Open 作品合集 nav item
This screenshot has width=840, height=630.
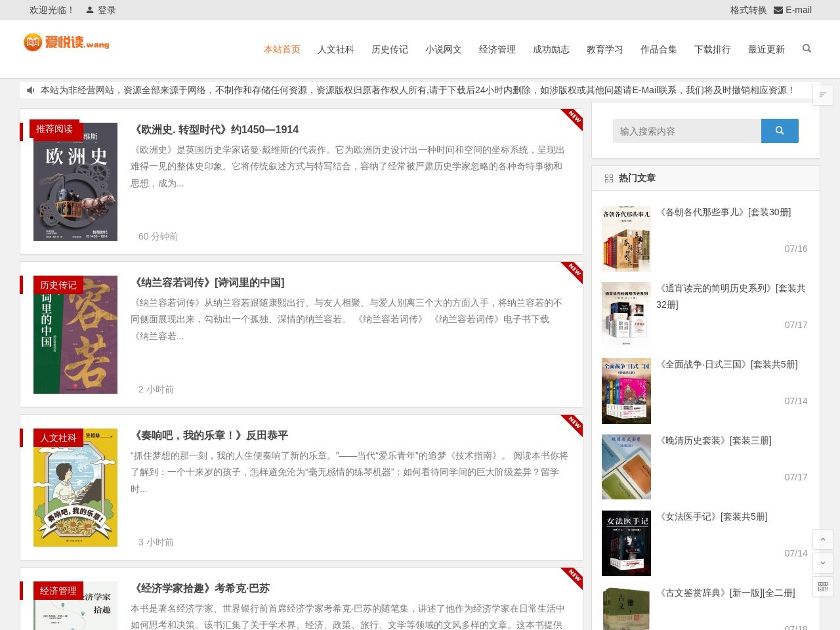[659, 49]
